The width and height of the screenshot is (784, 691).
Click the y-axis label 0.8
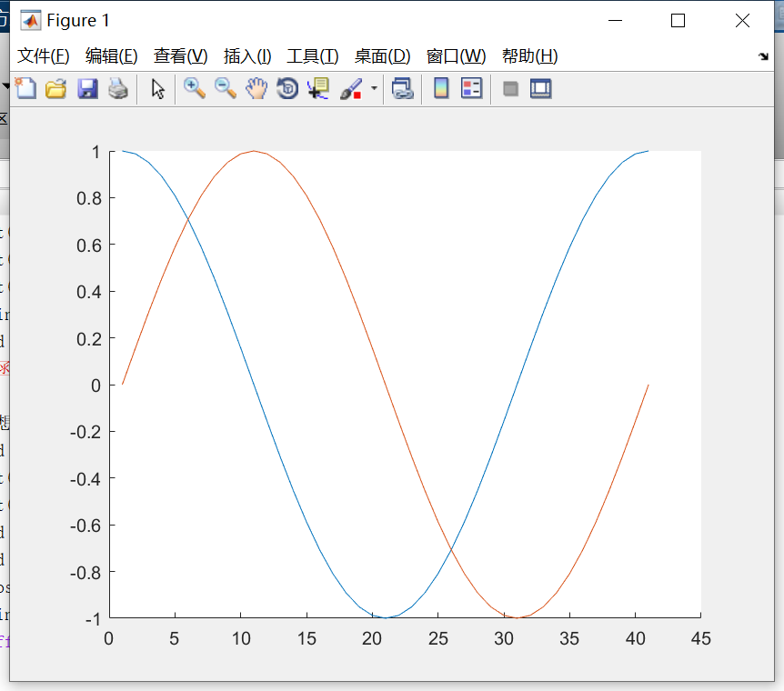point(89,198)
